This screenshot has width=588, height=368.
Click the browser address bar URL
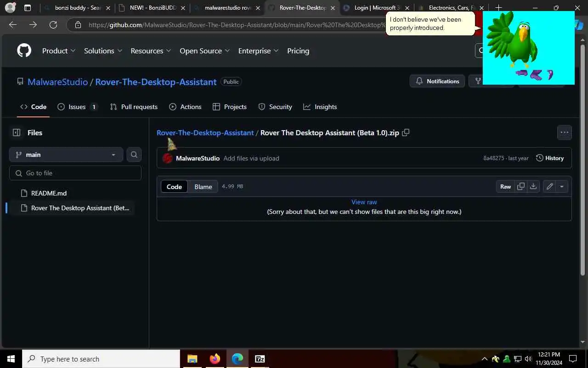pyautogui.click(x=237, y=25)
